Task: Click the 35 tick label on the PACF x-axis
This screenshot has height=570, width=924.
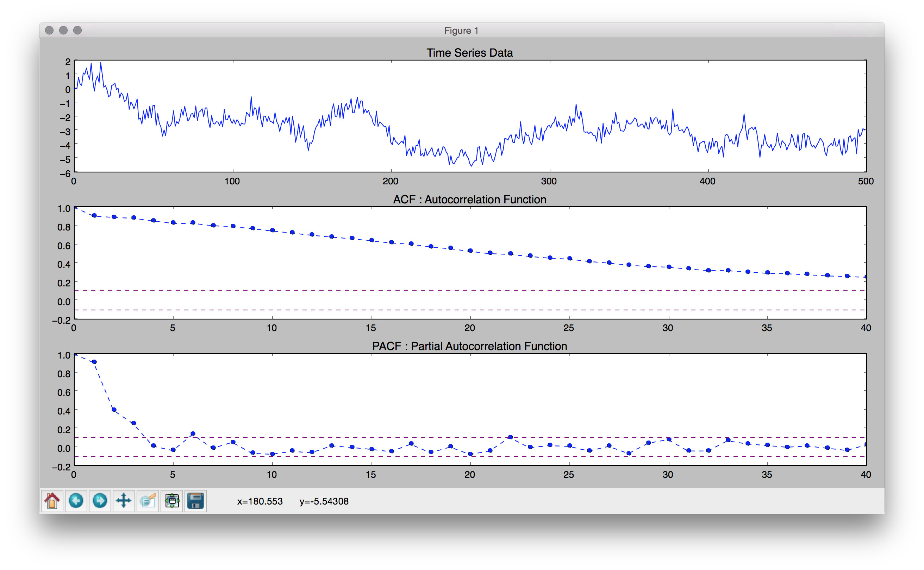Action: point(767,475)
